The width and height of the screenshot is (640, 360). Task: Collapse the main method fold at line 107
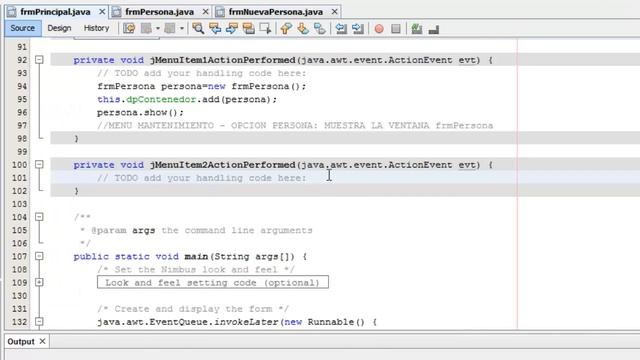[x=39, y=256]
